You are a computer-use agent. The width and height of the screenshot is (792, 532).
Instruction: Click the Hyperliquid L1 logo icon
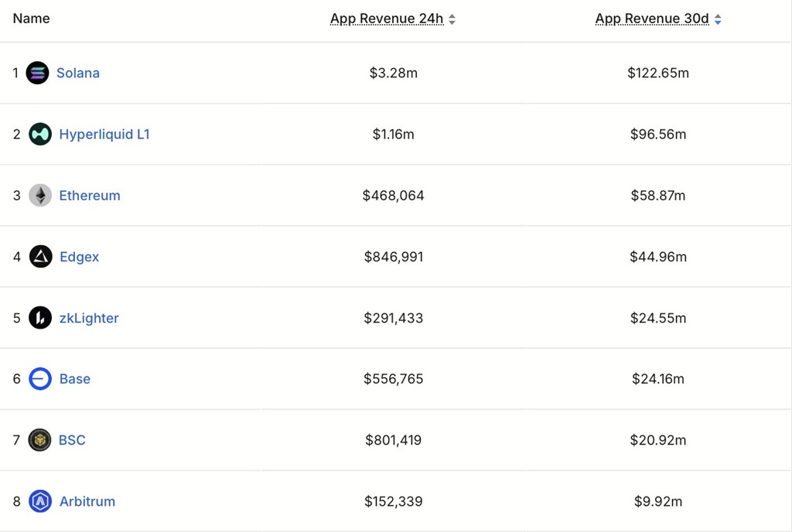[40, 134]
